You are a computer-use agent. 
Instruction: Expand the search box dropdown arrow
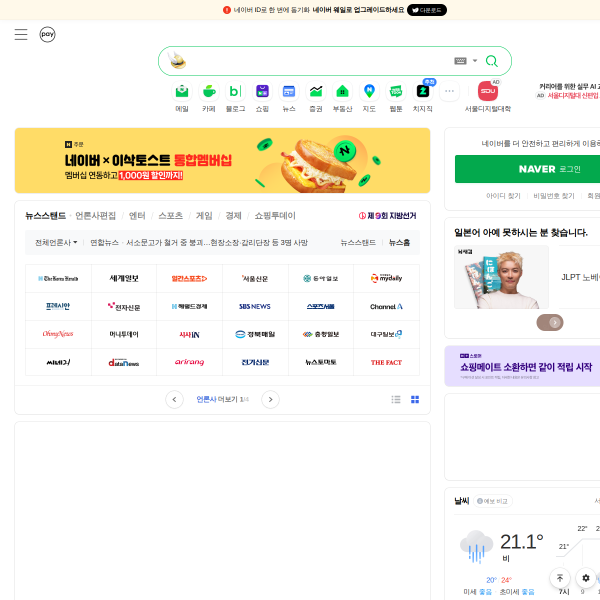475,61
